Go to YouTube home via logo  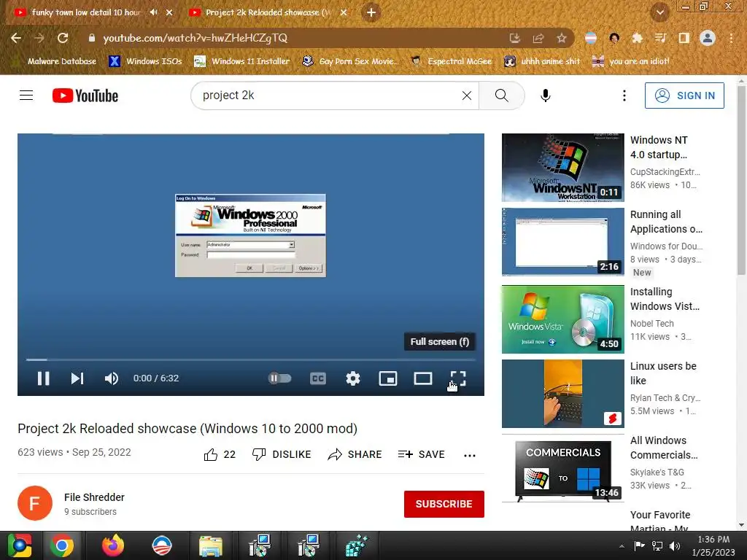(x=85, y=96)
